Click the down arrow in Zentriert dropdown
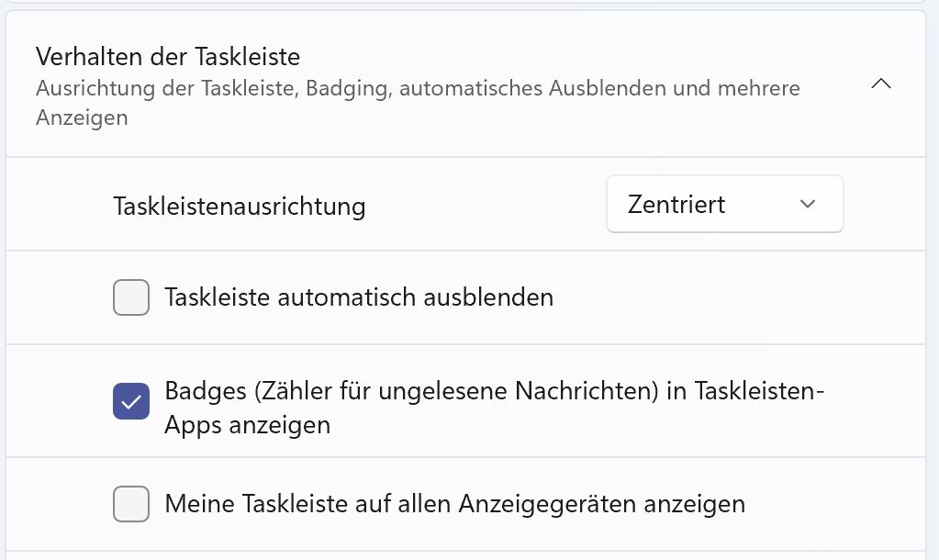 (x=808, y=205)
